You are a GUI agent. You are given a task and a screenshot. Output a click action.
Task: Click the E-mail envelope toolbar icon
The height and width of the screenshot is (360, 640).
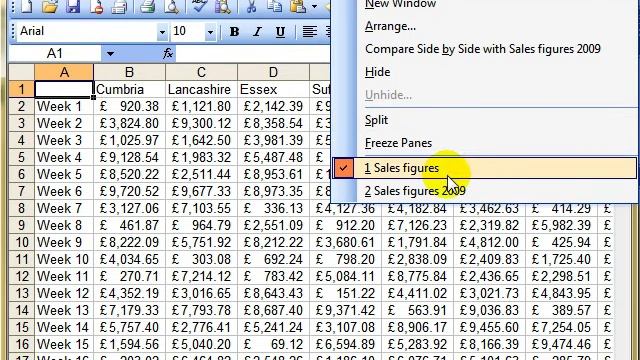point(120,6)
